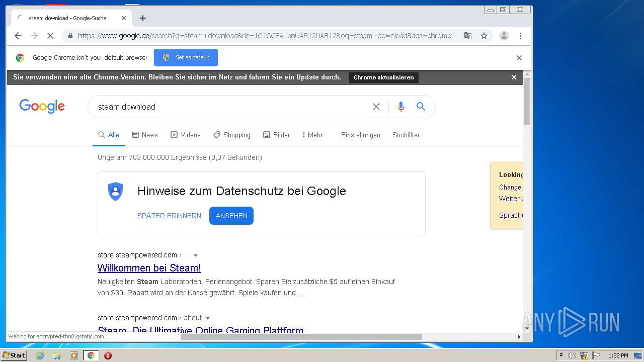Bookmark this page with the star icon
The width and height of the screenshot is (644, 362).
click(x=484, y=36)
